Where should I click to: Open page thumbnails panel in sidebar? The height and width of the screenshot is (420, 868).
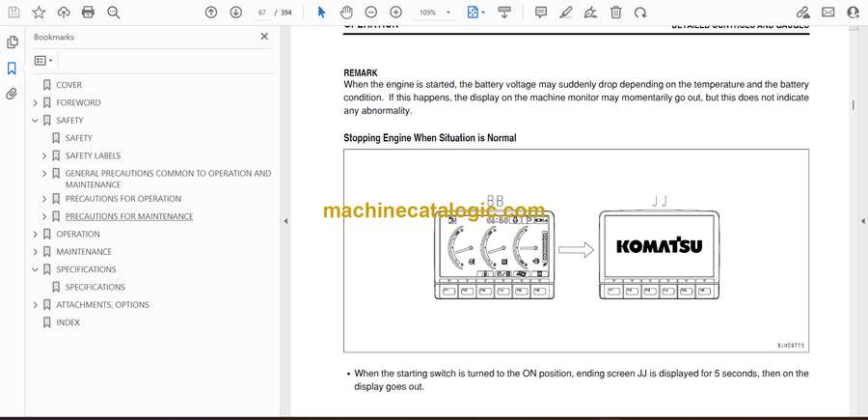pos(12,42)
